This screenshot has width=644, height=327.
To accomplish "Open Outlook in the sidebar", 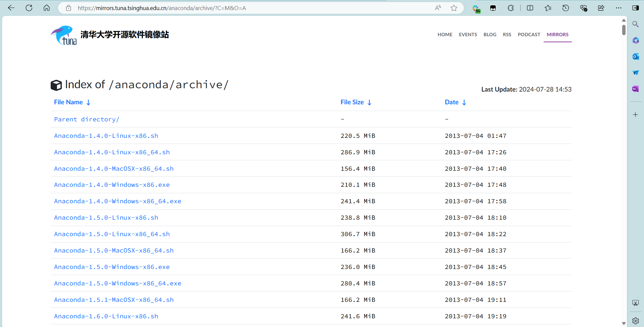I will tap(635, 57).
